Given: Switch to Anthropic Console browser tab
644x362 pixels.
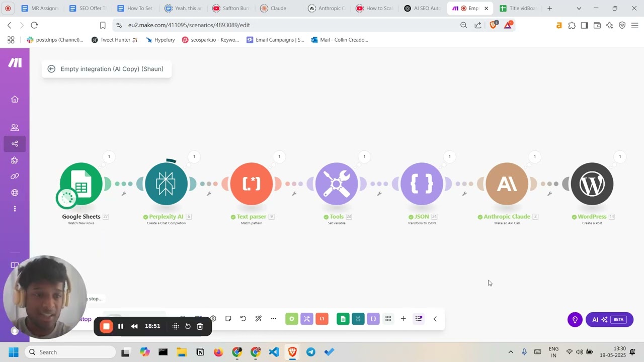Looking at the screenshot, I should pos(326,9).
